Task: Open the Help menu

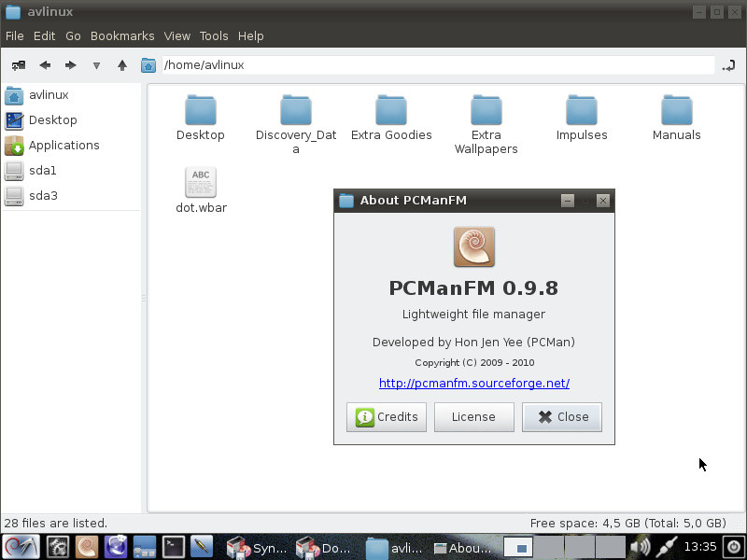Action: tap(251, 36)
